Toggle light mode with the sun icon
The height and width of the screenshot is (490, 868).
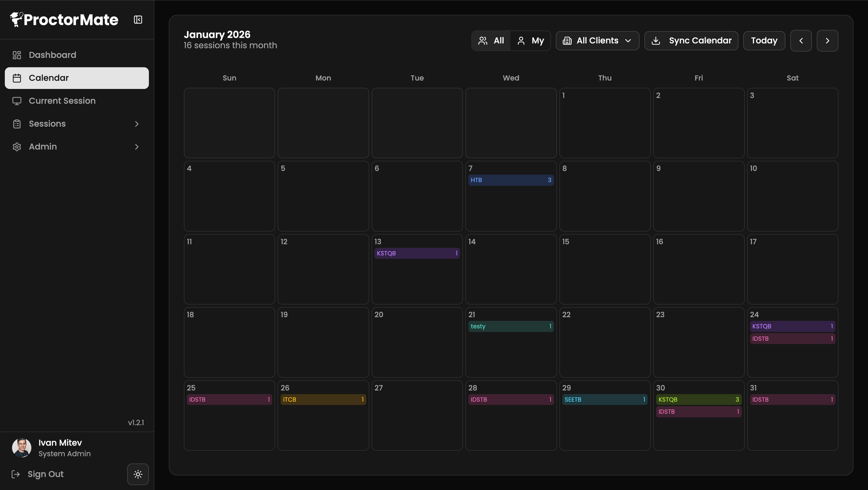(x=138, y=474)
